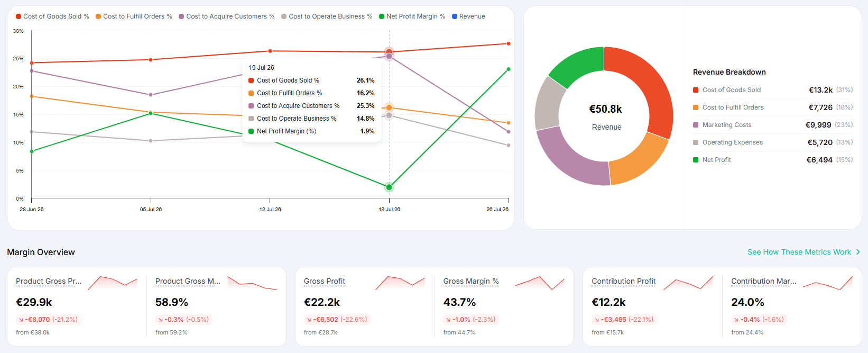
Task: Click 12 Jul 26 x-axis date label
Action: [270, 210]
